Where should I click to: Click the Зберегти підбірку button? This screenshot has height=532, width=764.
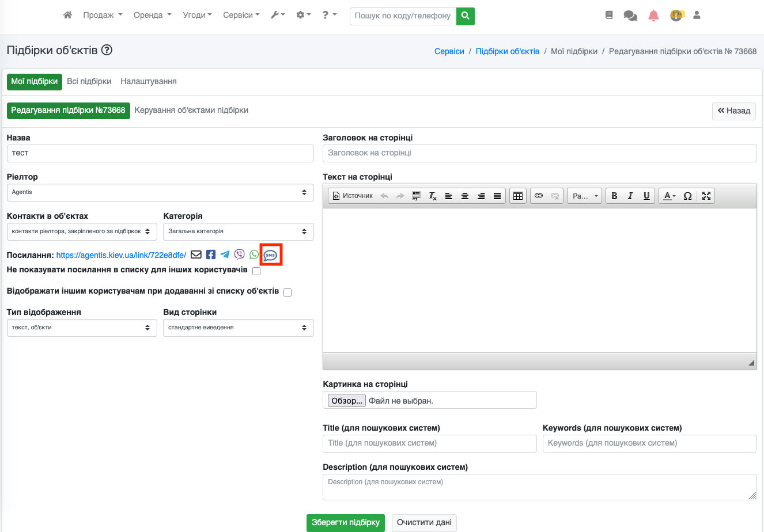click(x=346, y=523)
